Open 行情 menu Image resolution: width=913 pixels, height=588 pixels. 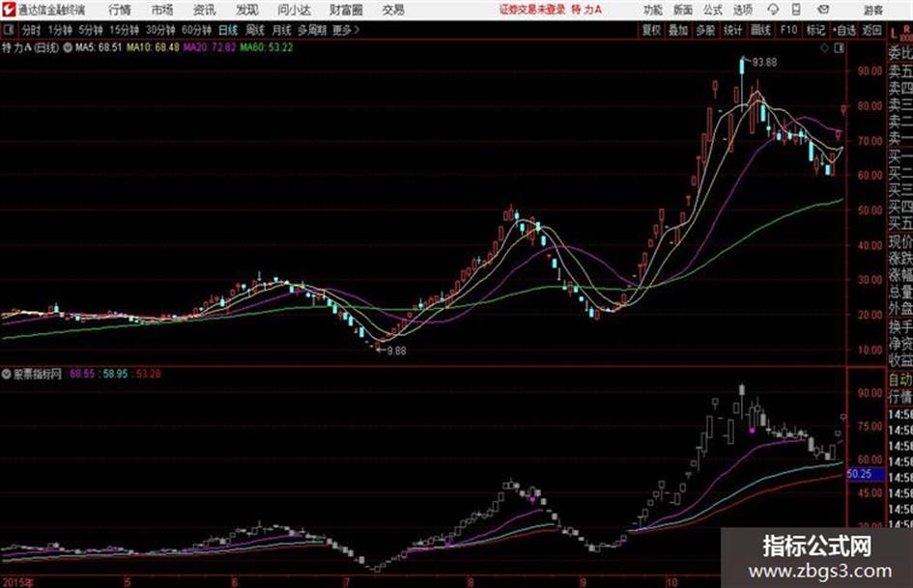pyautogui.click(x=120, y=10)
